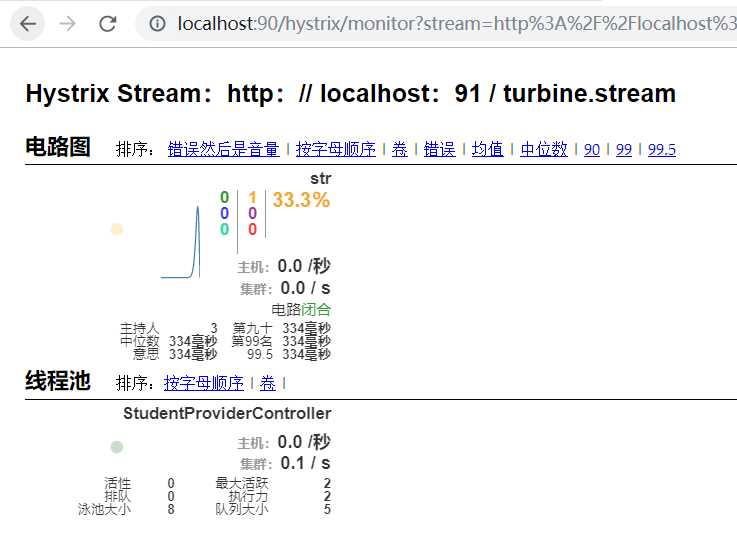The height and width of the screenshot is (557, 737).
Task: Sort circuits by 中位数 link
Action: (x=544, y=149)
